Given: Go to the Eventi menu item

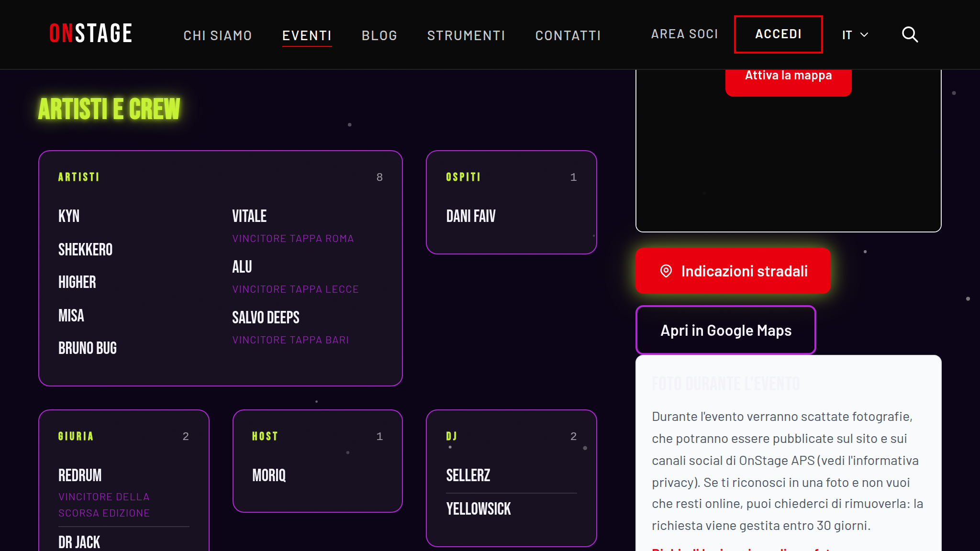Looking at the screenshot, I should coord(307,35).
